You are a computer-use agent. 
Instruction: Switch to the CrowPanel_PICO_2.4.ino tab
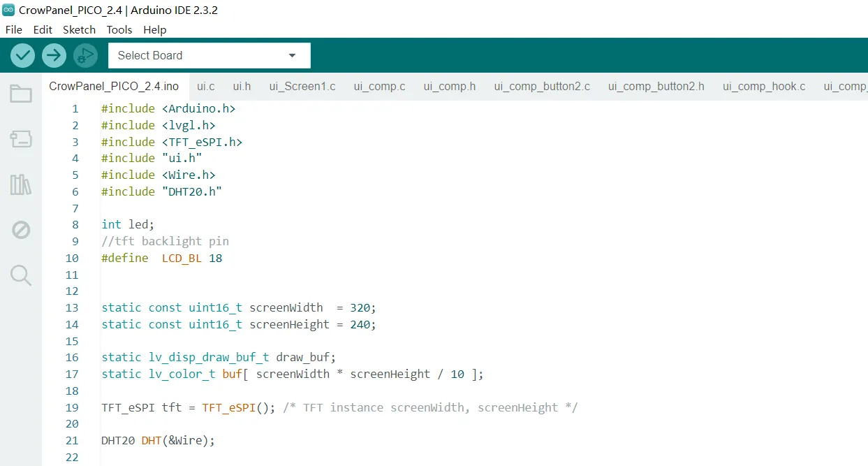114,87
